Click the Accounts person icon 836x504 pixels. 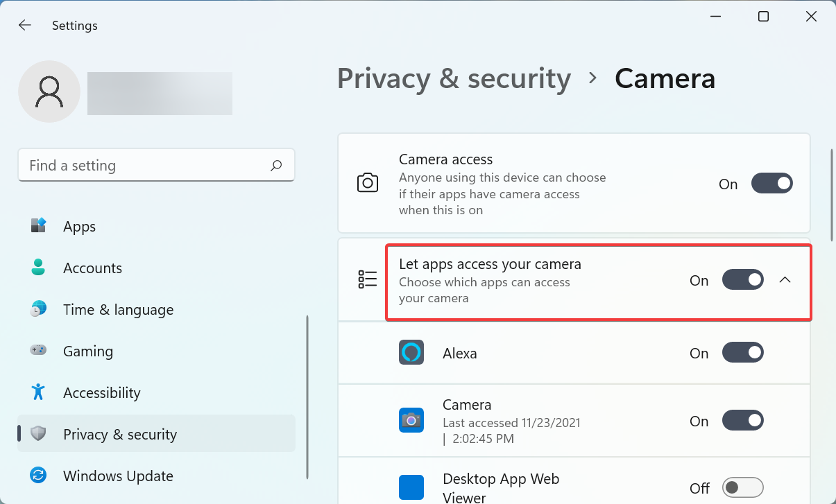[x=38, y=268]
